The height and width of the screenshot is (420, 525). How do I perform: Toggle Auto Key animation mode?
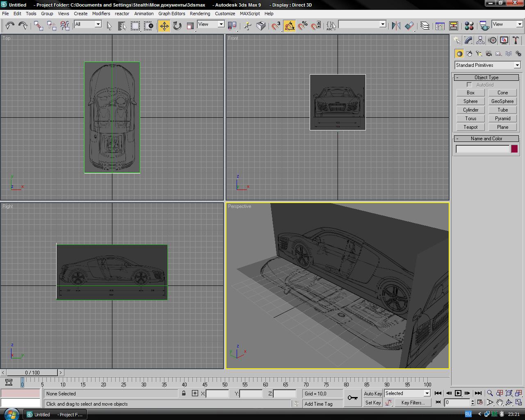pyautogui.click(x=373, y=393)
